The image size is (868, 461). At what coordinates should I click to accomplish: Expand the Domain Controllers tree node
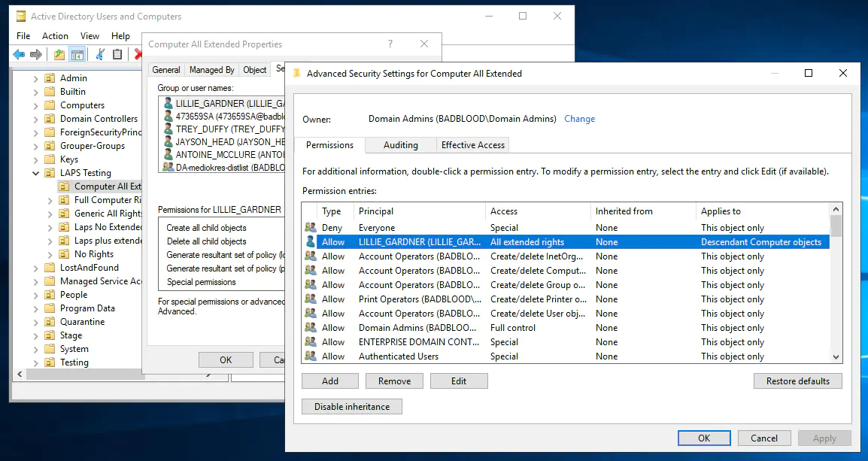(x=36, y=119)
